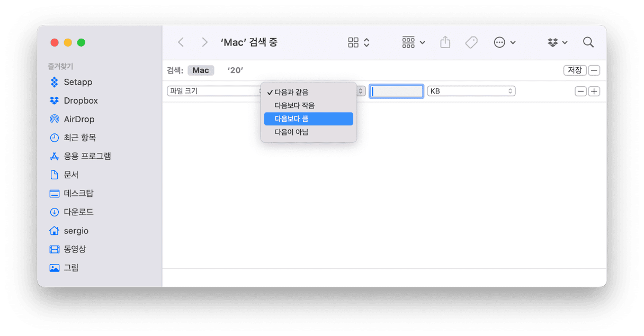The width and height of the screenshot is (644, 336).
Task: Click the file size value field
Action: [396, 91]
